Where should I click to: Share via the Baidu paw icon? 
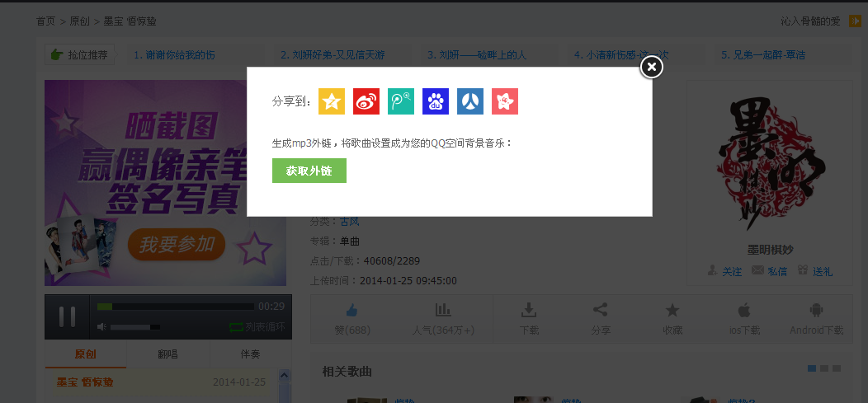[x=436, y=101]
